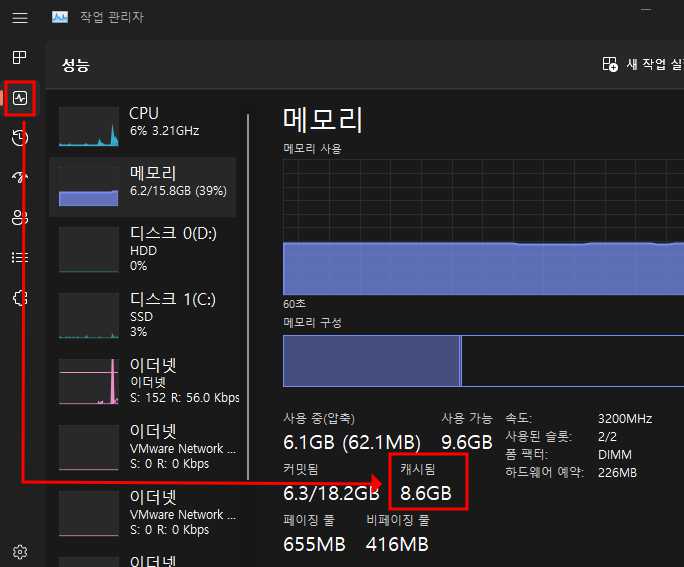Select the 이더넷 item with S: 152
The height and width of the screenshot is (567, 684).
[143, 381]
